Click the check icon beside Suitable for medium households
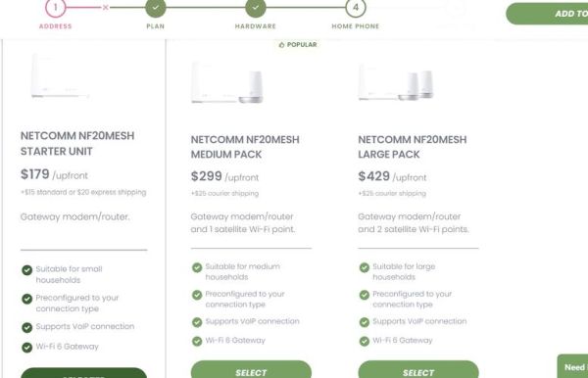 coord(197,267)
